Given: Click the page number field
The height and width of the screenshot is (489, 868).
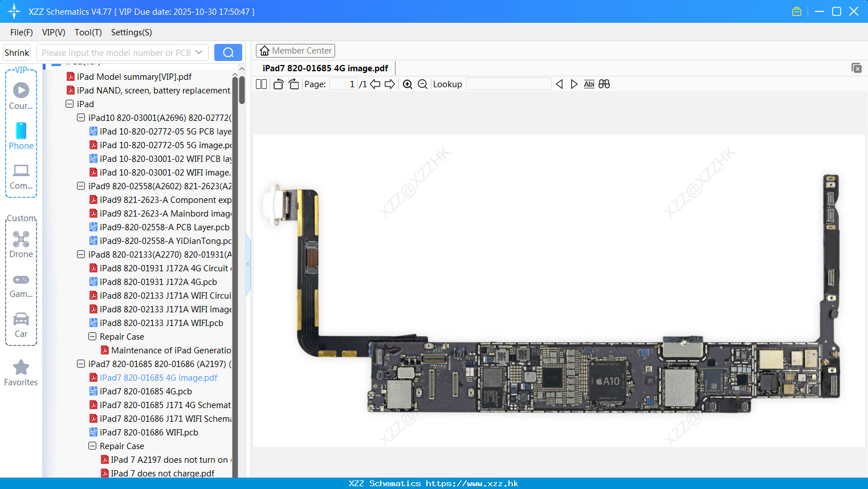Looking at the screenshot, I should pos(344,84).
